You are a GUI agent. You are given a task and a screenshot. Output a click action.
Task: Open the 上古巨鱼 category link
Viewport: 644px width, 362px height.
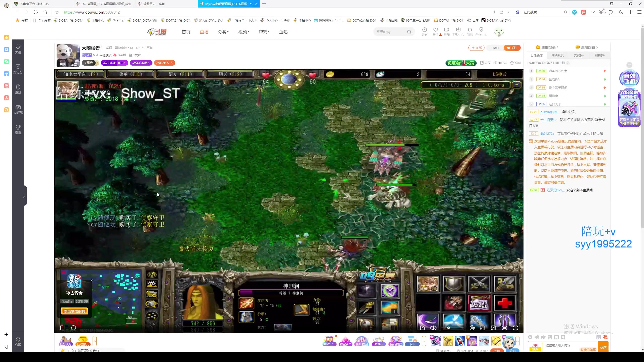147,48
